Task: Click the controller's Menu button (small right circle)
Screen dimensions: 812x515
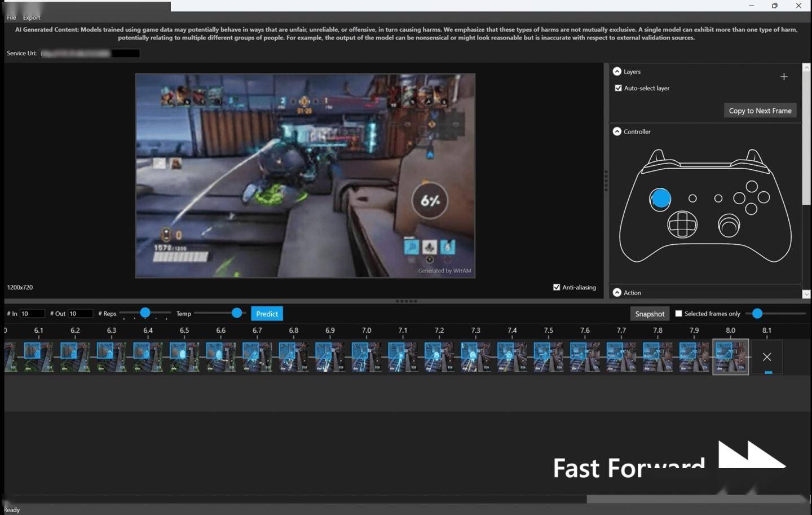Action: pyautogui.click(x=718, y=198)
